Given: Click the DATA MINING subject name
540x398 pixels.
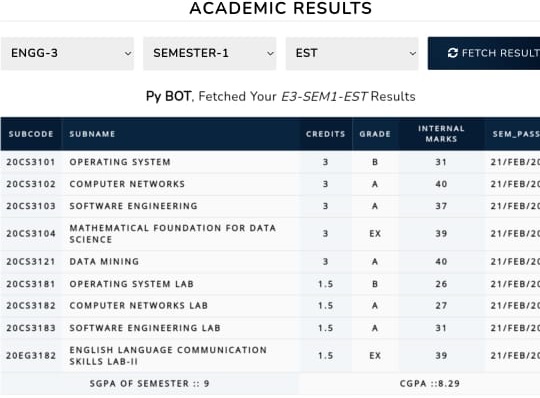Looking at the screenshot, I should point(104,262).
